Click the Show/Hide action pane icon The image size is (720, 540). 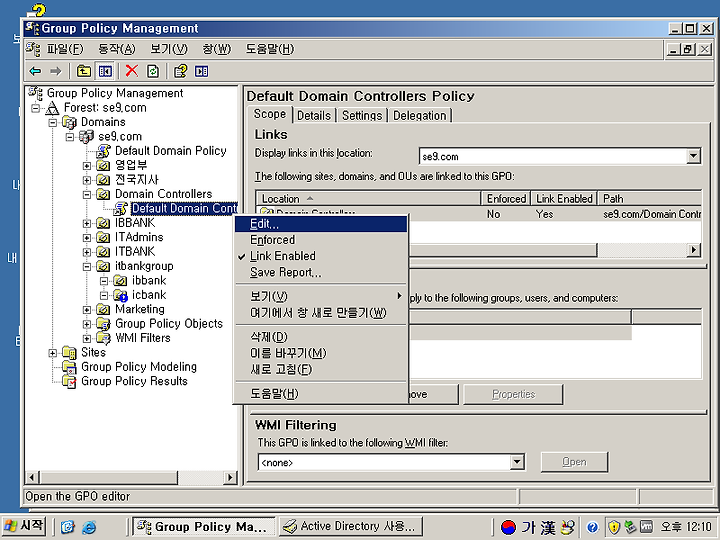pyautogui.click(x=202, y=71)
